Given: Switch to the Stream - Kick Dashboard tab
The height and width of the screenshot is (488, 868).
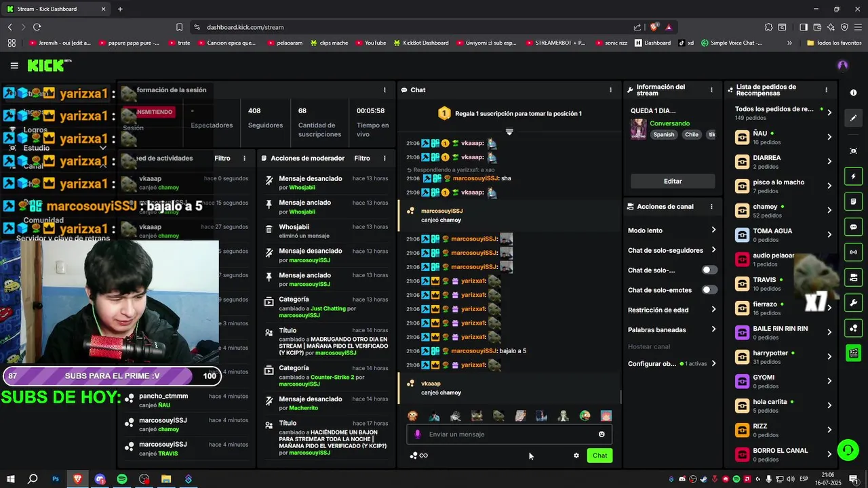Looking at the screenshot, I should 56,9.
